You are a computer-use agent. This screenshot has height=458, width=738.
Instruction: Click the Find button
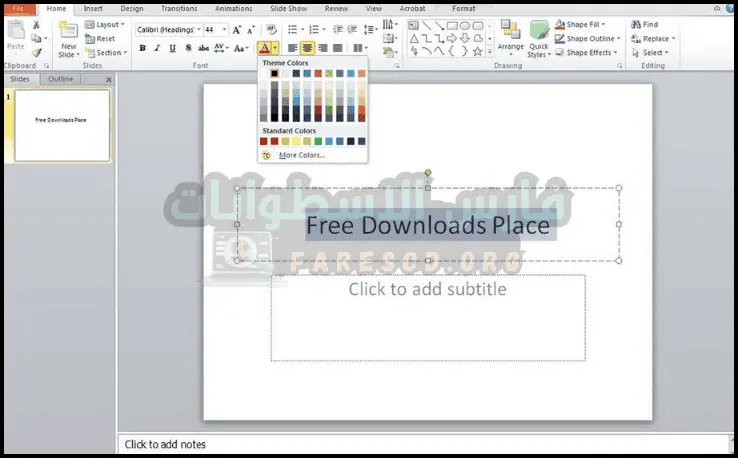(x=650, y=25)
